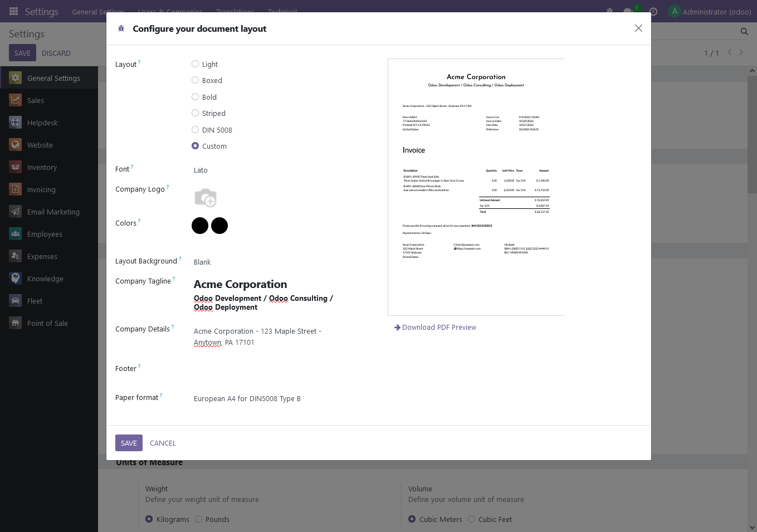
Task: Click Download PDF Preview
Action: tap(439, 327)
